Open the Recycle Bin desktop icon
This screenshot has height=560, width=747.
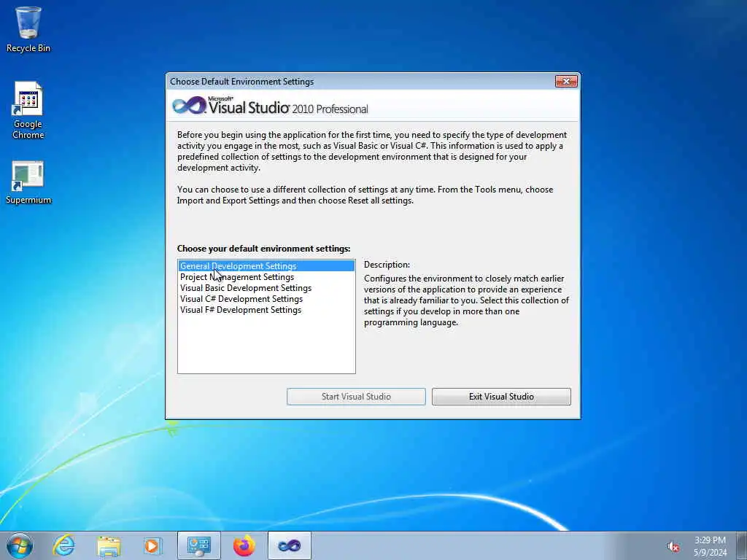pyautogui.click(x=28, y=29)
